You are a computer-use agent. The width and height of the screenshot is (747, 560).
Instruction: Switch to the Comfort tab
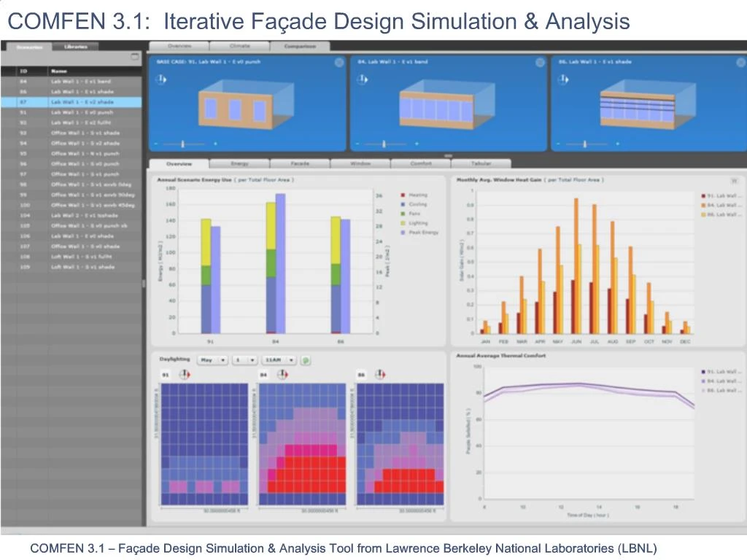coord(422,163)
